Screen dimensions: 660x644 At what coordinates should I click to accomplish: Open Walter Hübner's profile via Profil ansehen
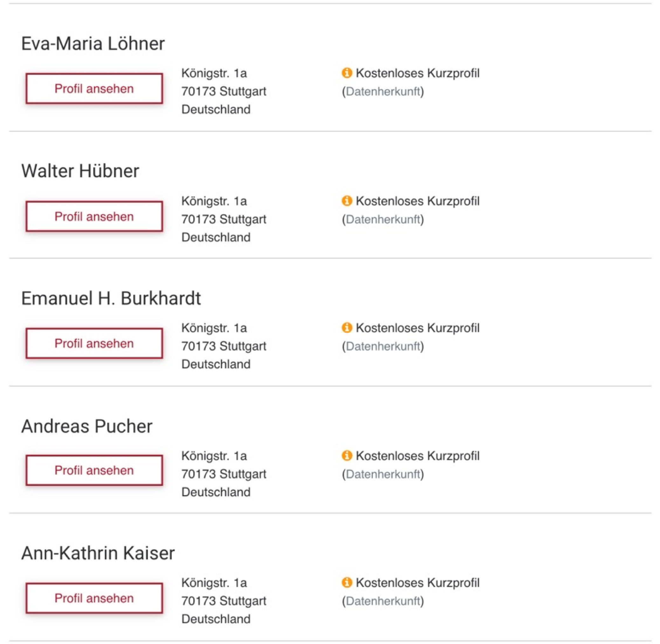[94, 216]
